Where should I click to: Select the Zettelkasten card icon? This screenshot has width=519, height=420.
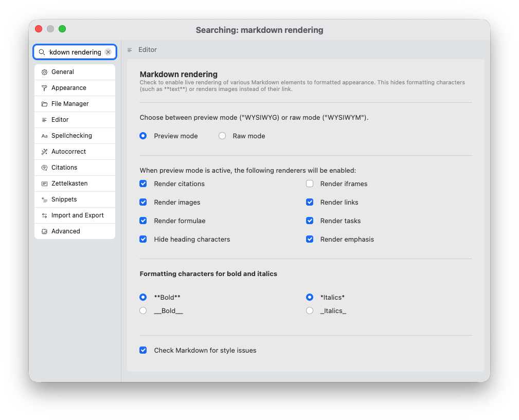click(x=44, y=183)
